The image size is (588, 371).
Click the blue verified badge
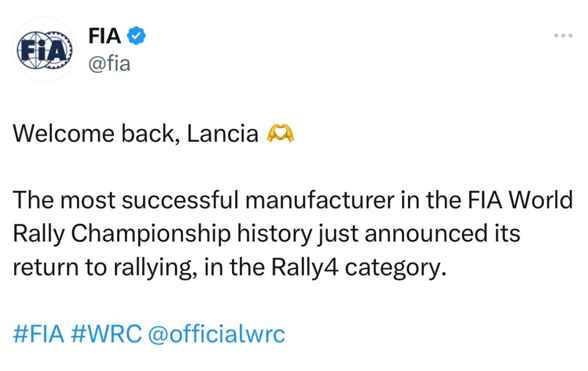(x=136, y=36)
